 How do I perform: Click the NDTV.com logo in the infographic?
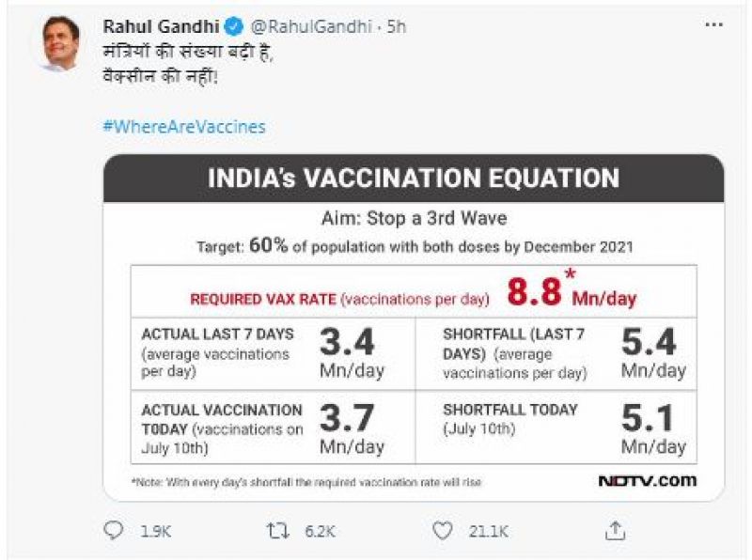648,480
